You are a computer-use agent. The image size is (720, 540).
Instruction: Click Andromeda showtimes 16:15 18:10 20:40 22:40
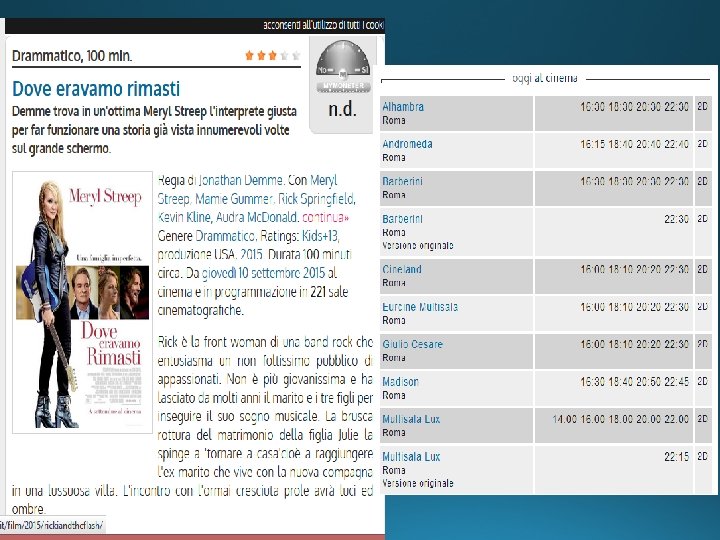634,144
